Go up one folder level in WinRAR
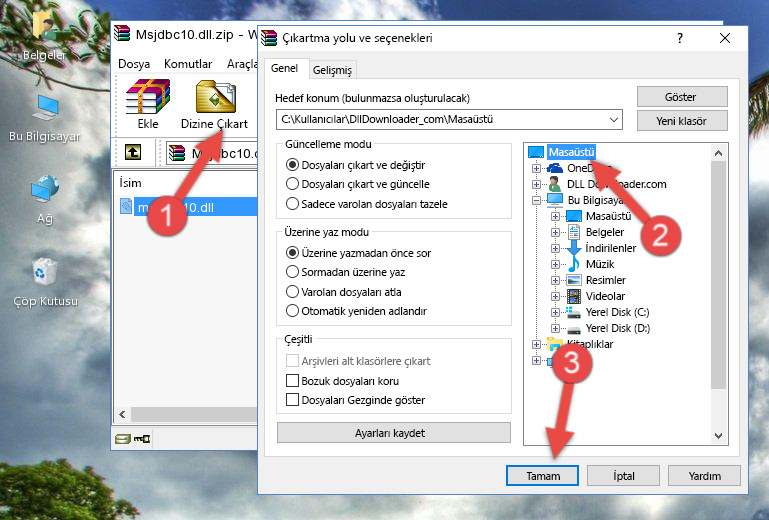The height and width of the screenshot is (520, 769). (133, 153)
